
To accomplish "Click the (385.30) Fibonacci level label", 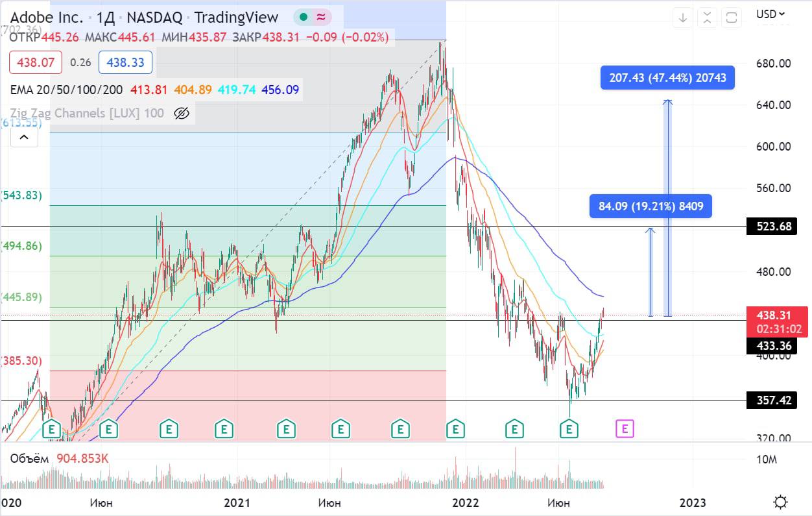I will coord(21,361).
